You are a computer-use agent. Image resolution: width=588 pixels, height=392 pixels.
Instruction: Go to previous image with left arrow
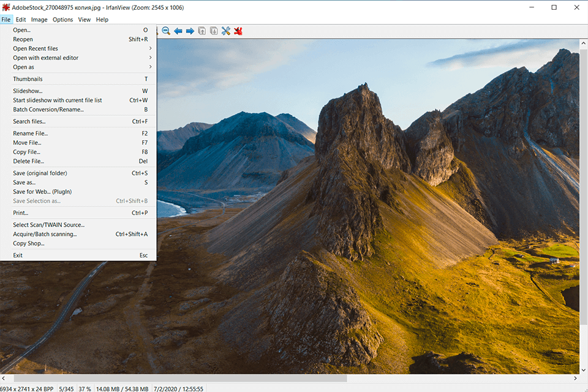tap(178, 31)
